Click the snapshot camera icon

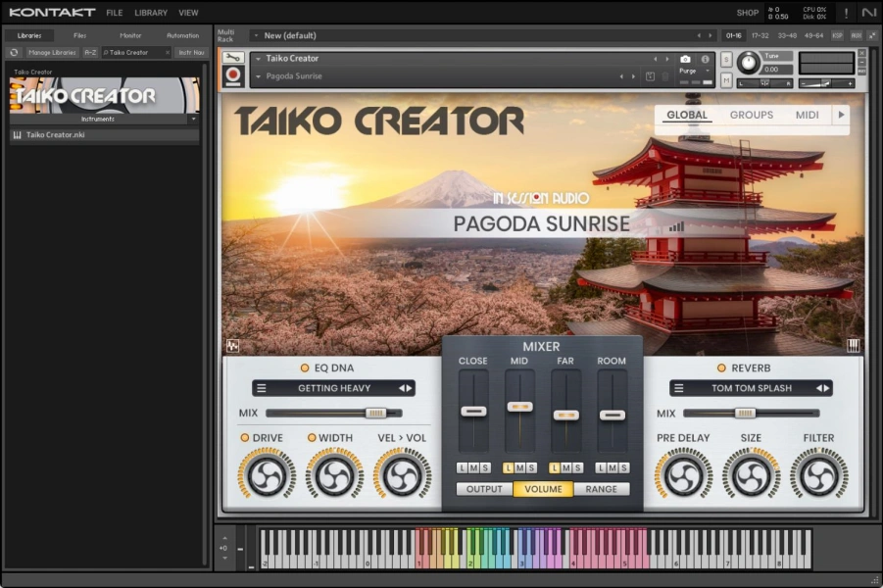click(685, 59)
